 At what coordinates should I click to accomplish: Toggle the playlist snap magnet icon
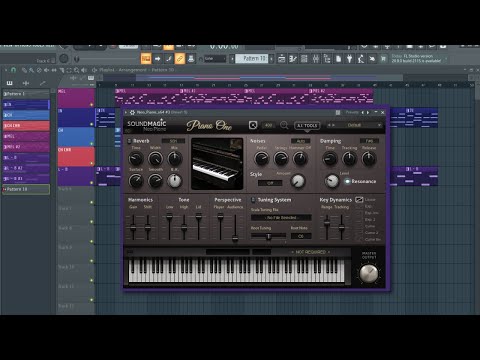(x=13, y=70)
